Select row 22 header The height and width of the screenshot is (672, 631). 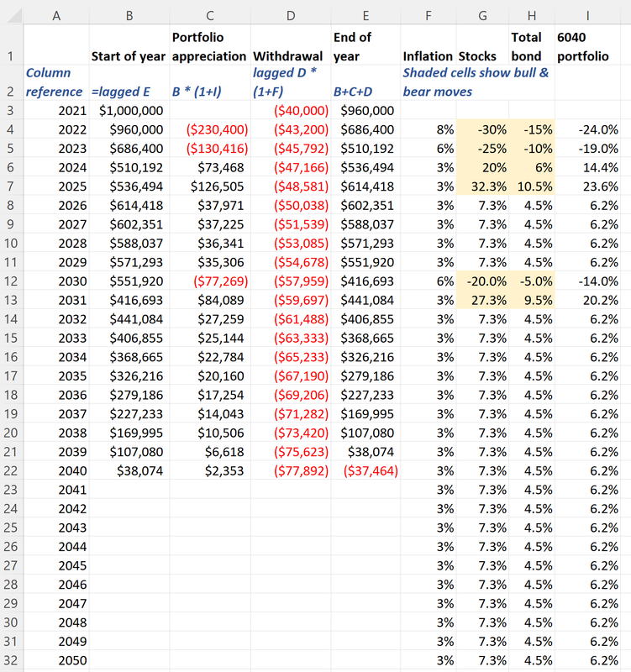tap(12, 470)
